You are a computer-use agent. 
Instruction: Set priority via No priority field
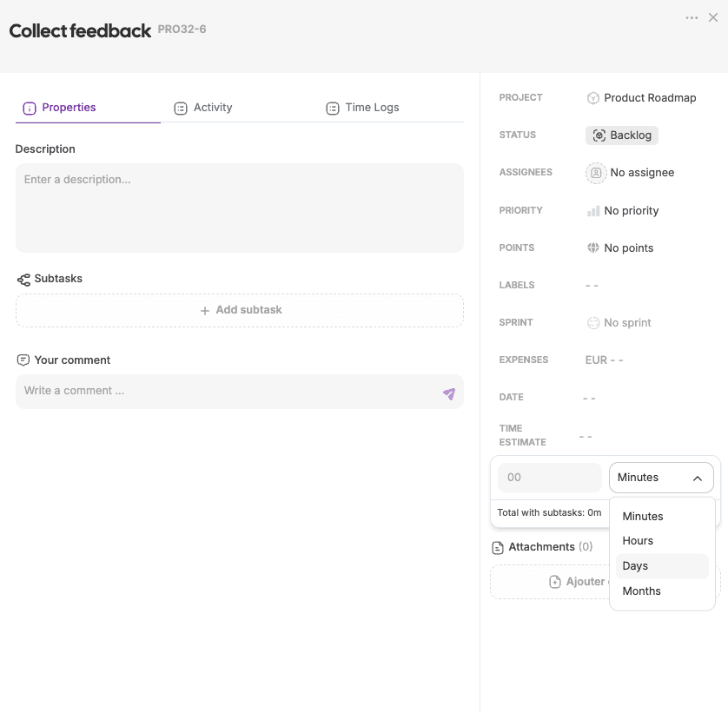[623, 211]
